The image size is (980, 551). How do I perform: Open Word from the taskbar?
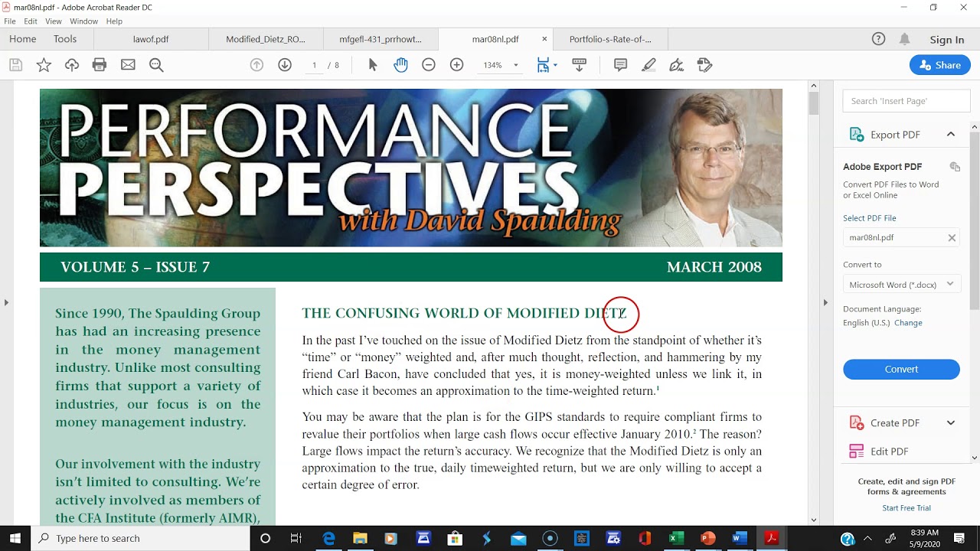point(740,538)
